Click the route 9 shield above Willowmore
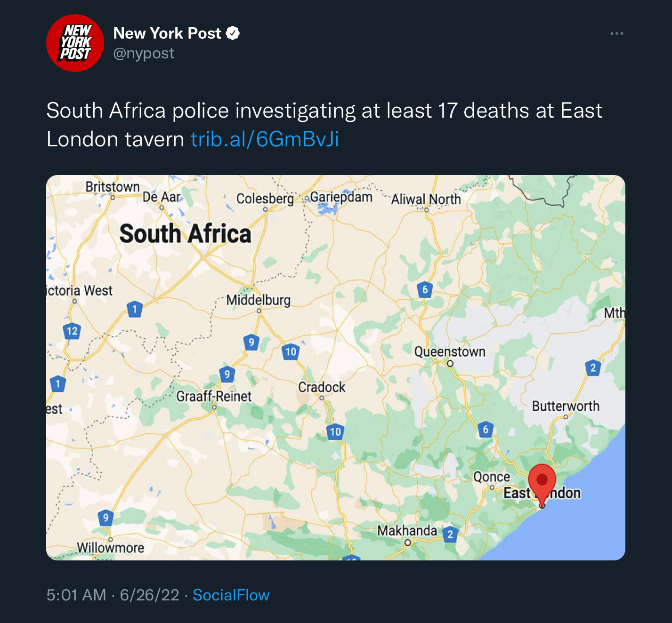Screen dimensions: 672x623 tap(105, 518)
